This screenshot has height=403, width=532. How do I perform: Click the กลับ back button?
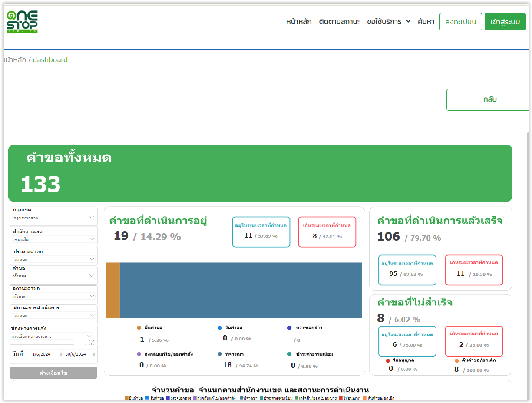tap(489, 99)
